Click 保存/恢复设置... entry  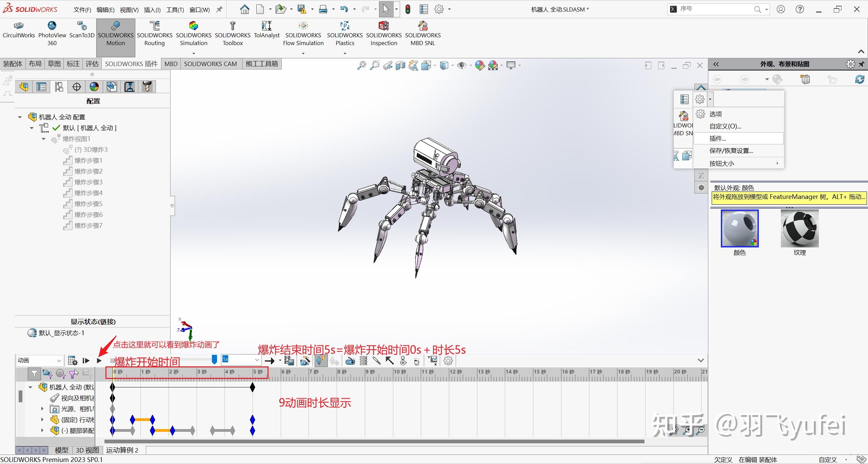point(738,151)
